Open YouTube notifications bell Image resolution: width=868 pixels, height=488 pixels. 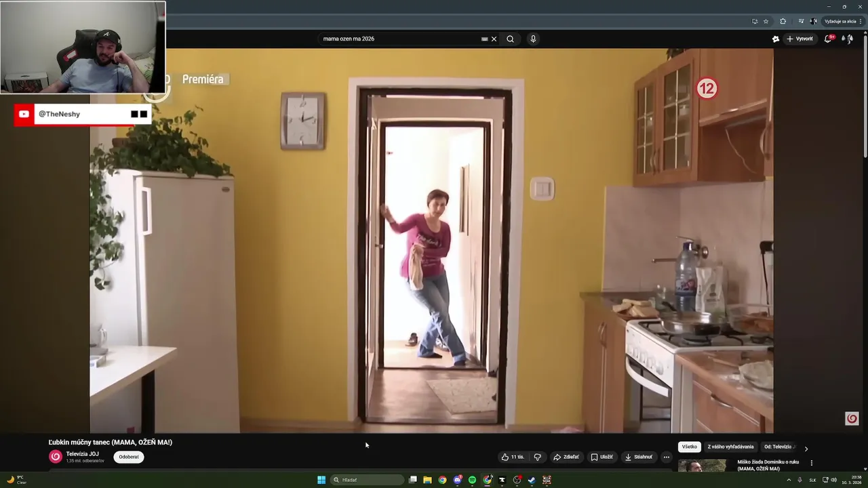tap(828, 39)
